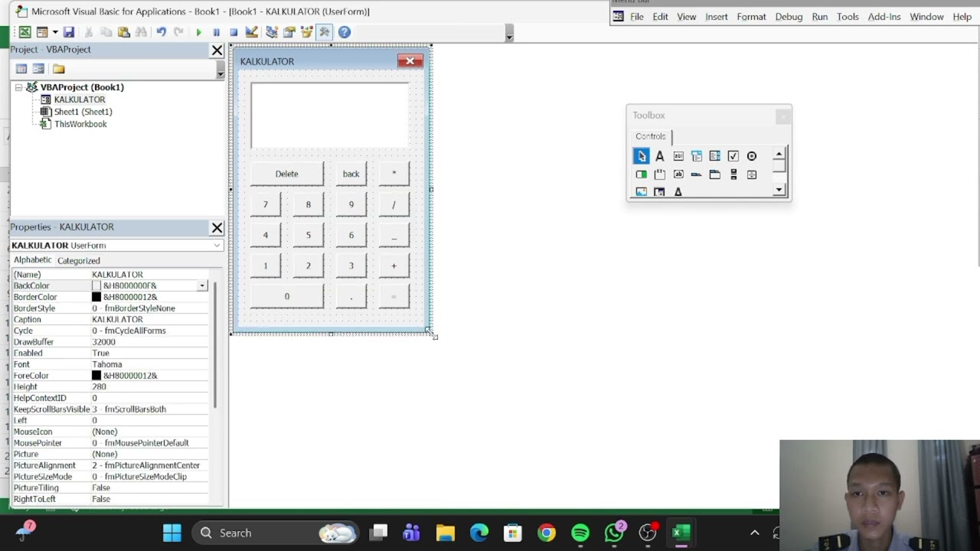This screenshot has height=551, width=980.
Task: Select the TabStrip control in Toolbox
Action: (x=697, y=174)
